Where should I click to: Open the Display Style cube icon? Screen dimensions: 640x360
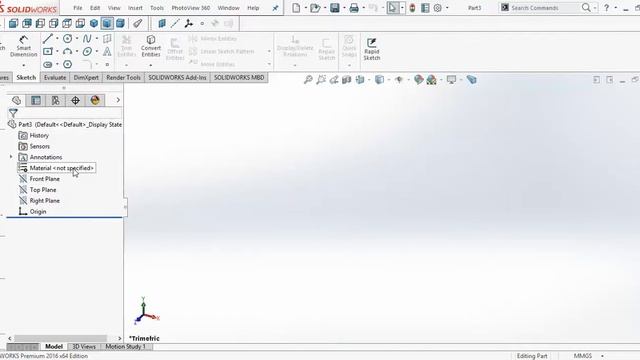379,80
